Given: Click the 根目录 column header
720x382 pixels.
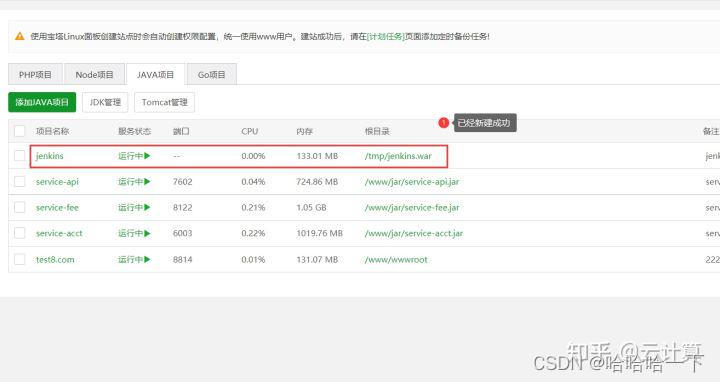Looking at the screenshot, I should point(377,131).
